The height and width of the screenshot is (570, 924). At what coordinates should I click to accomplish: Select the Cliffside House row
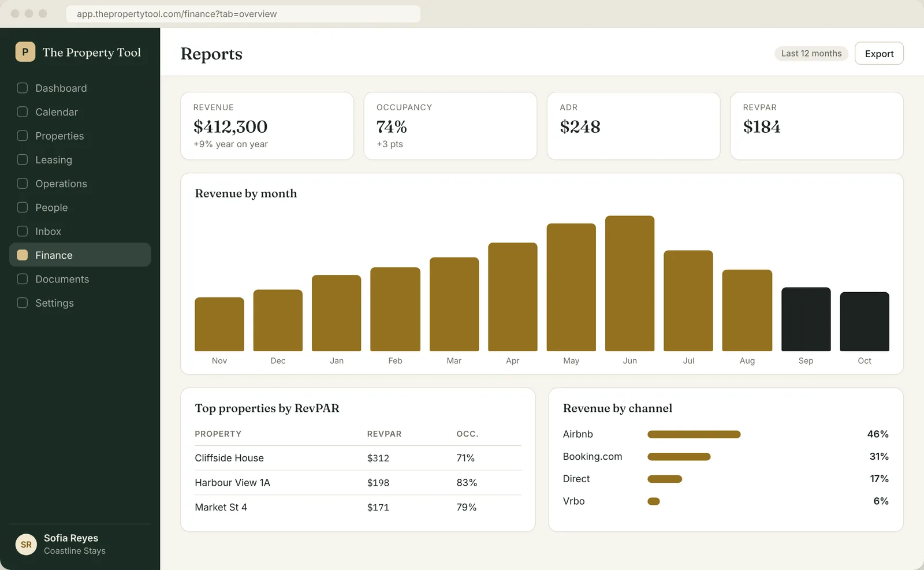(358, 458)
